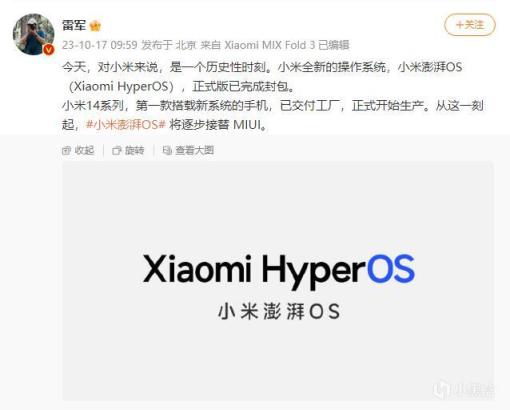Open the 23-10-17 09:59 timestamp link
This screenshot has width=510, height=410.
(100, 45)
